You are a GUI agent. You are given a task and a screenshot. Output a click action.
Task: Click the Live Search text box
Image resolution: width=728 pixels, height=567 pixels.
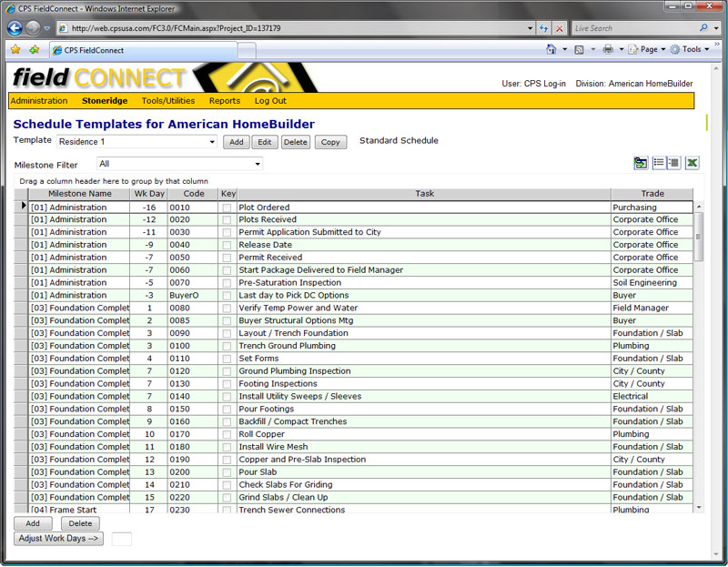635,28
